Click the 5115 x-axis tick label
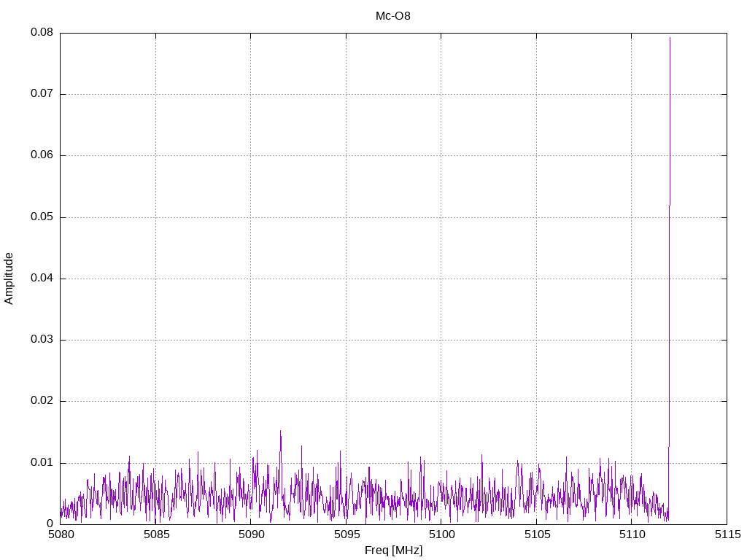The width and height of the screenshot is (747, 560). click(x=727, y=536)
